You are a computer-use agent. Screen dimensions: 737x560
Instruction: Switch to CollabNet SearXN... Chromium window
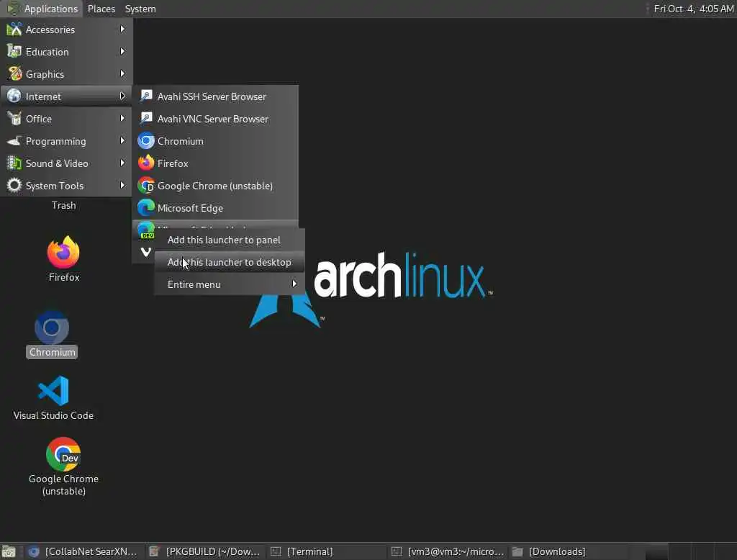click(x=83, y=551)
